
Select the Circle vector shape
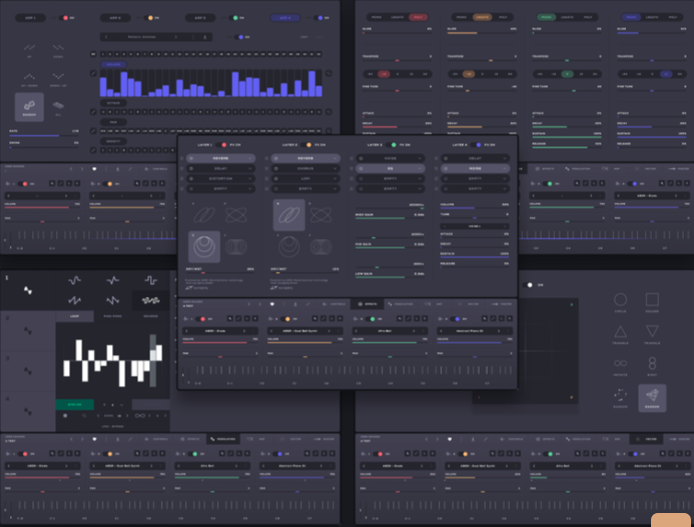pos(621,300)
